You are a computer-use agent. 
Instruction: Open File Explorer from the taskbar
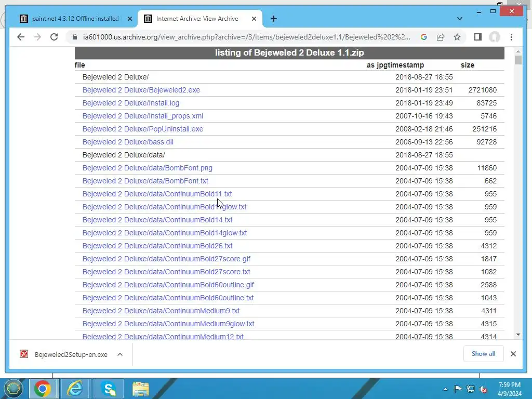pos(140,389)
